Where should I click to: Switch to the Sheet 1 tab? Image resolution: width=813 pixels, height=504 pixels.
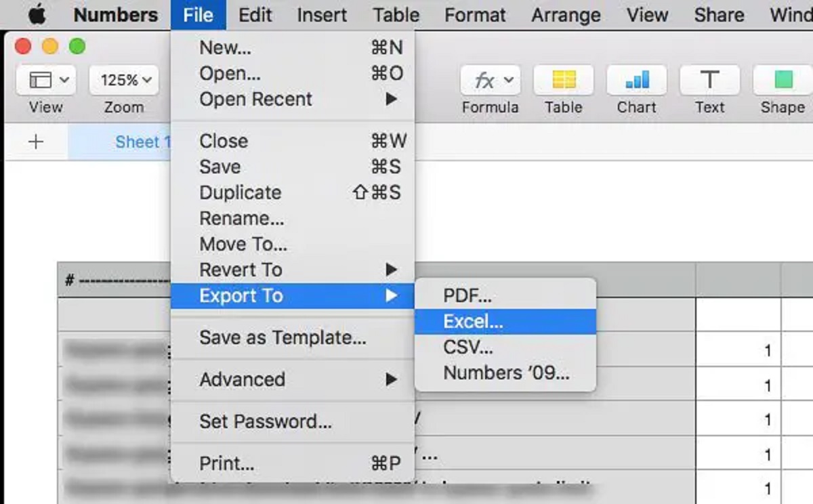(138, 142)
